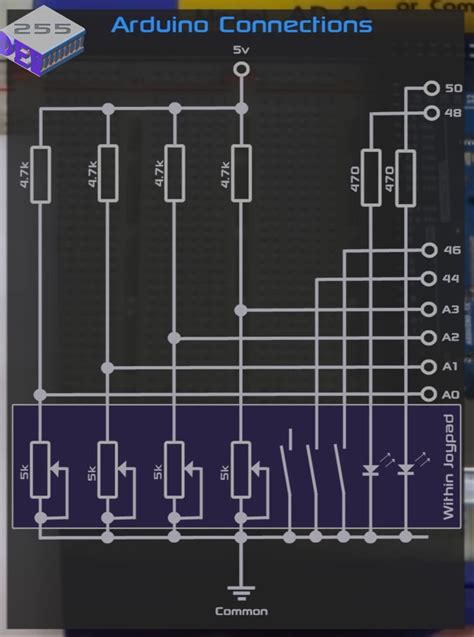Click the 5k potentiometer on the A3 line
474x637 pixels.
241,470
